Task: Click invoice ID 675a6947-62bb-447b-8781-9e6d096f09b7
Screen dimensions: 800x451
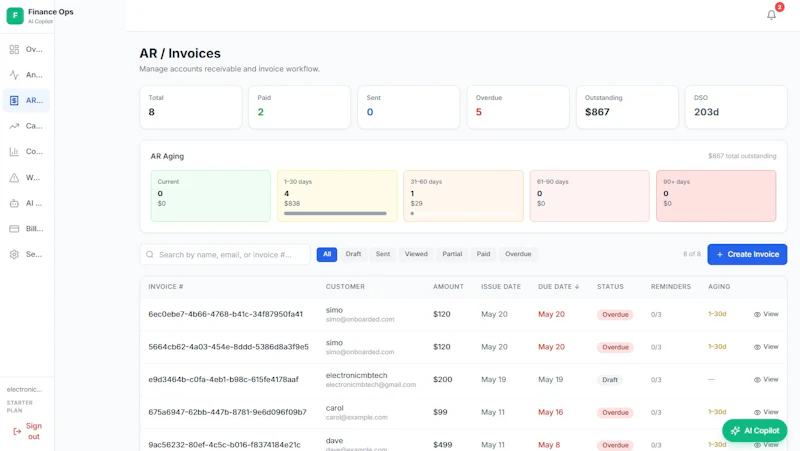Action: pyautogui.click(x=228, y=412)
